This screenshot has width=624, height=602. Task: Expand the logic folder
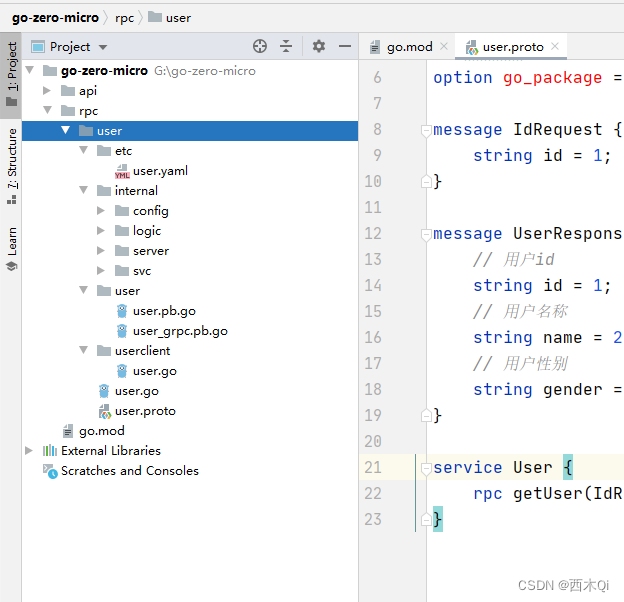101,230
